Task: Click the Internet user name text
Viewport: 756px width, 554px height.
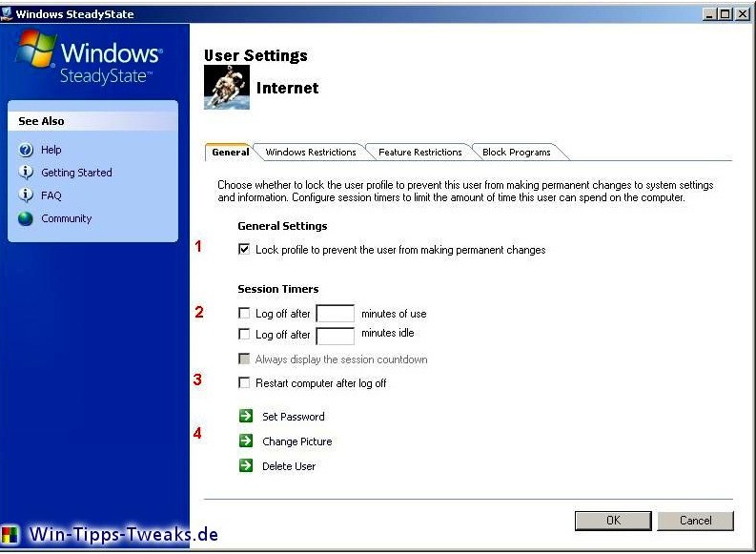Action: click(287, 88)
